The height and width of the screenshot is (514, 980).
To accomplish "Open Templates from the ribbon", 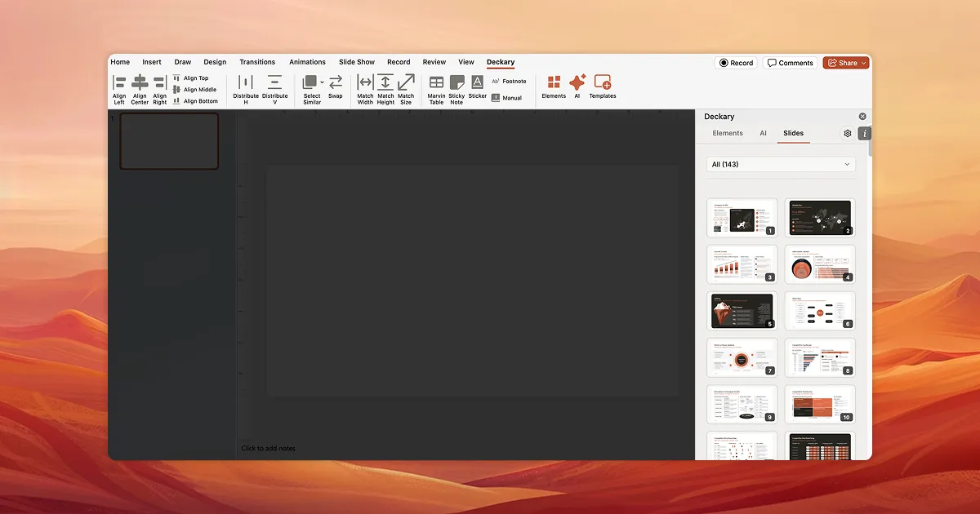I will pyautogui.click(x=603, y=83).
